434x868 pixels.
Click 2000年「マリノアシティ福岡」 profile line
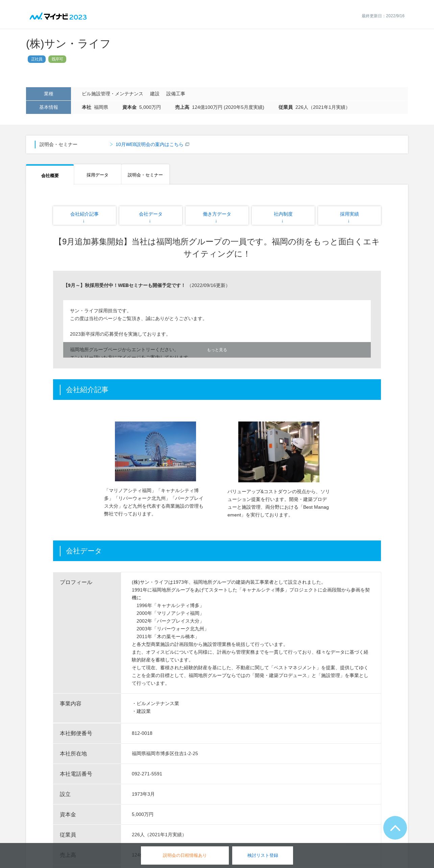click(170, 613)
